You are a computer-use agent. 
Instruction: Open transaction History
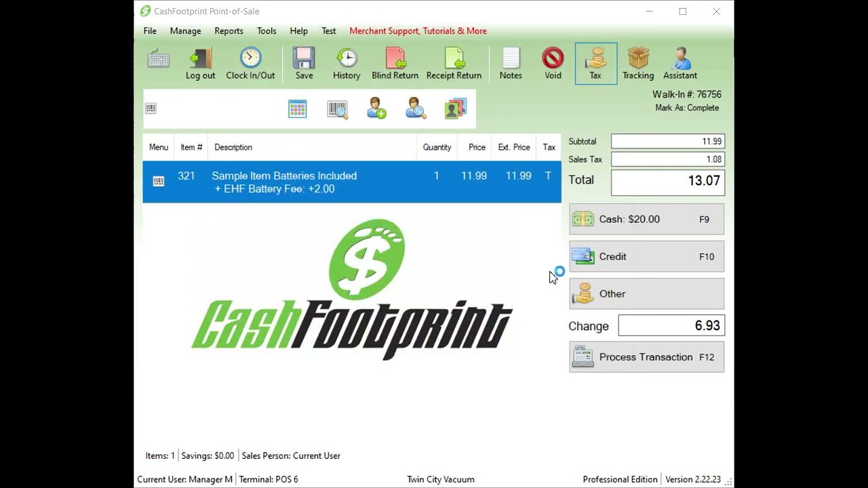[347, 64]
